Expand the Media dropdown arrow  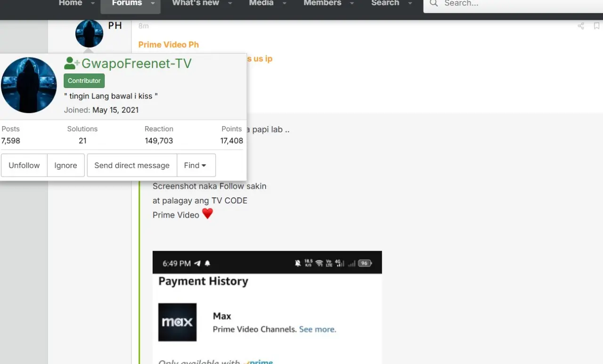tap(284, 3)
